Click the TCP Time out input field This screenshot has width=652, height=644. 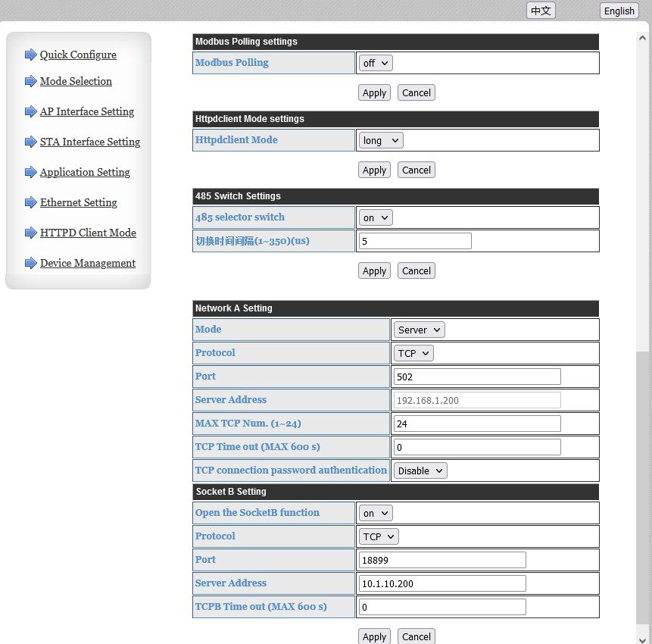tap(477, 447)
